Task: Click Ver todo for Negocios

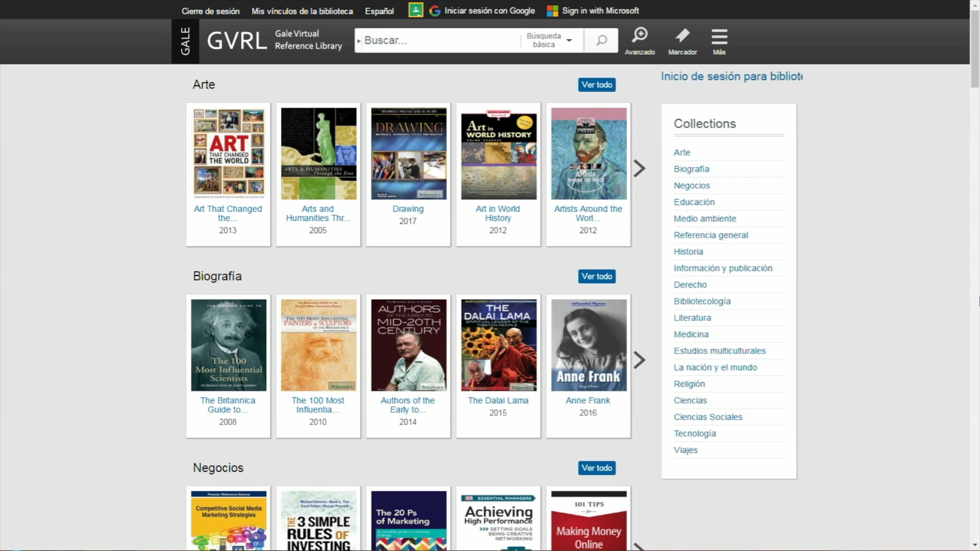Action: tap(597, 468)
